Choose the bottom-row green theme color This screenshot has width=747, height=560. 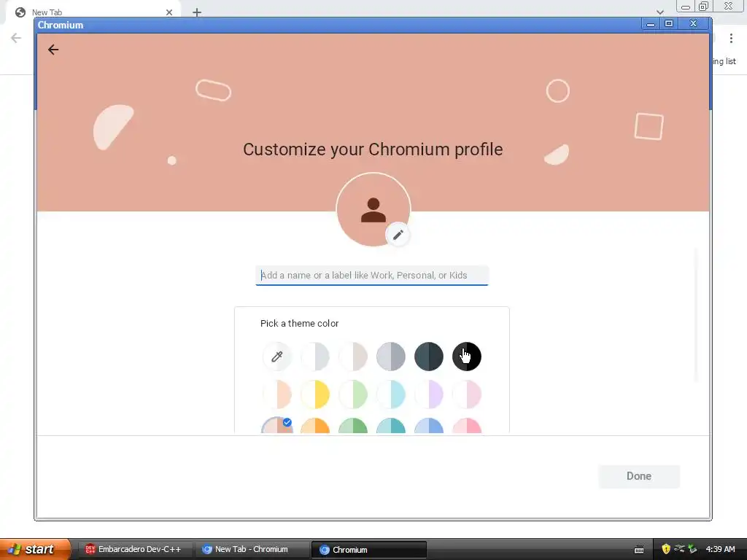tap(353, 426)
